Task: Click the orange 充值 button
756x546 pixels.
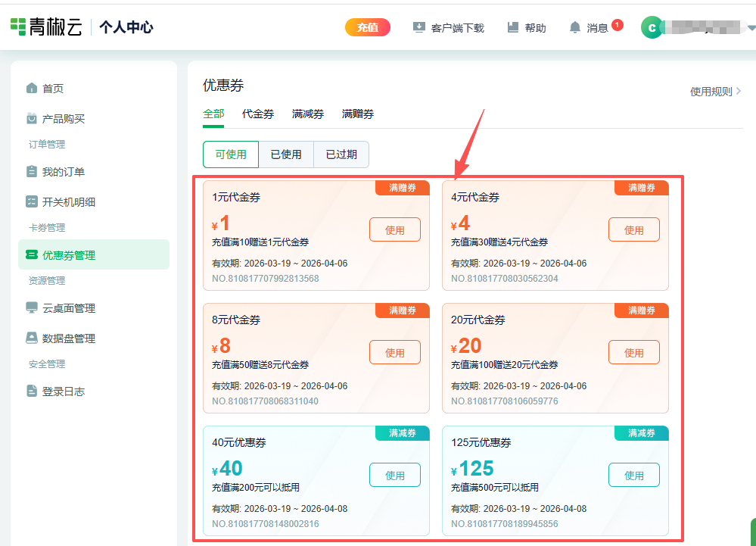Action: 368,27
